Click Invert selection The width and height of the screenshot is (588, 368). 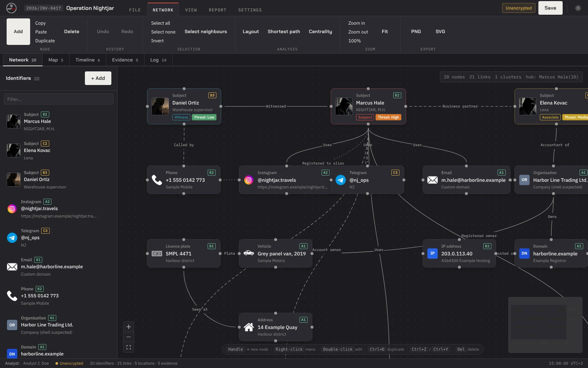click(x=157, y=41)
